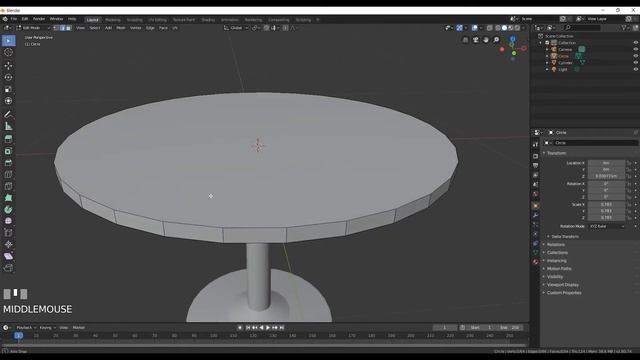Open Rotation Mode XYZ Euler dropdown
640x360 pixels.
(x=607, y=227)
